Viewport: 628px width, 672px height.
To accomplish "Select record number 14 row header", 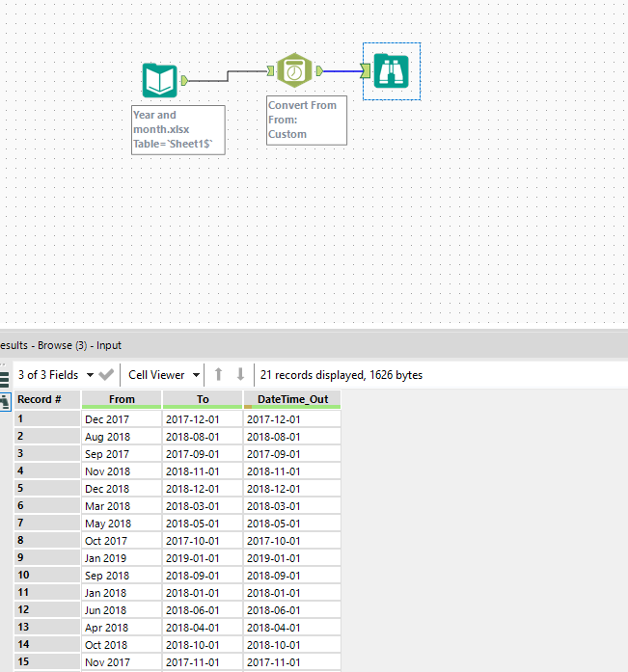I will point(47,645).
